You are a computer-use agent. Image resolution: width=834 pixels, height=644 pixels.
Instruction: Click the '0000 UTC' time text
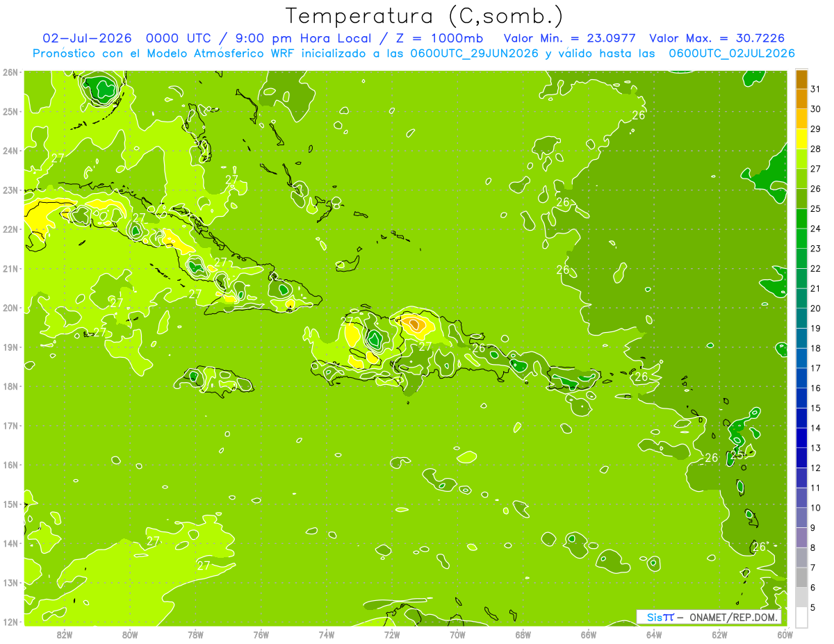(x=178, y=38)
